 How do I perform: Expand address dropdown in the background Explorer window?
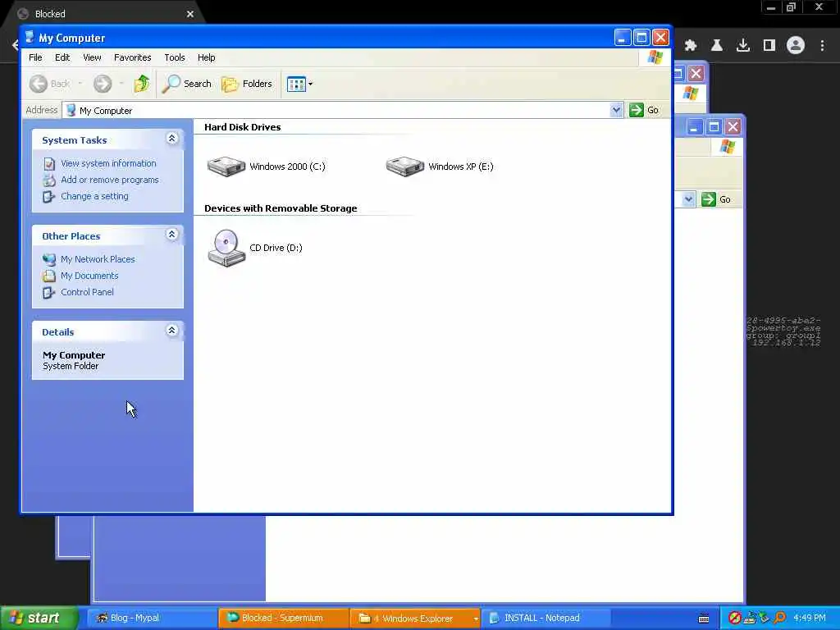[688, 199]
